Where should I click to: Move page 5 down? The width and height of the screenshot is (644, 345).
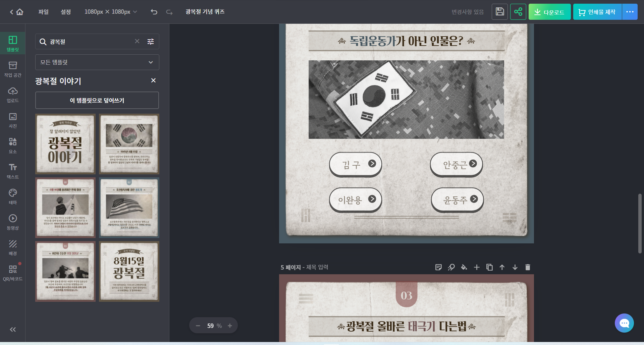coord(515,267)
